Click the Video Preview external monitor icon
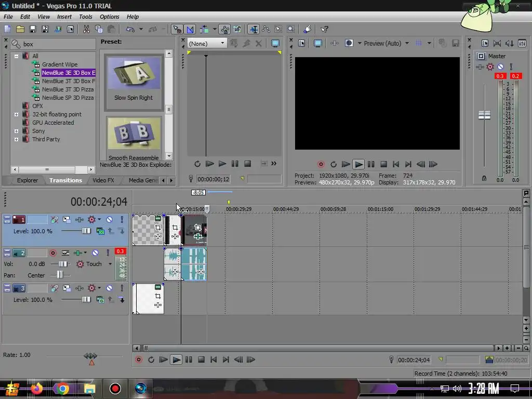Screen dimensions: 532x399 317,44
